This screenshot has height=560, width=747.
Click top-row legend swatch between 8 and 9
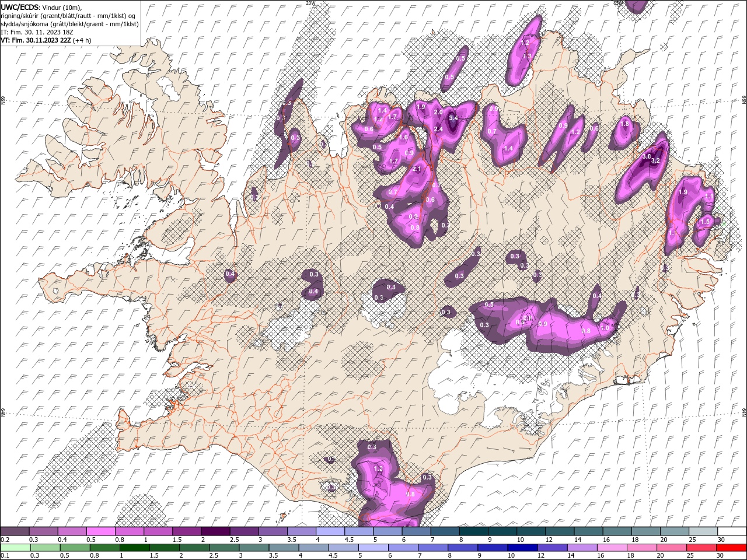[x=474, y=531]
